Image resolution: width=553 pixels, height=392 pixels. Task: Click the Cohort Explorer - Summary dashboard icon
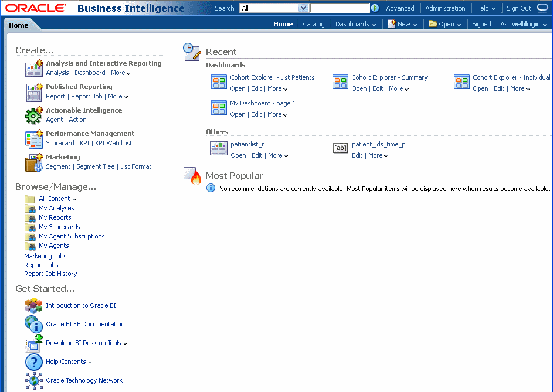(x=340, y=82)
